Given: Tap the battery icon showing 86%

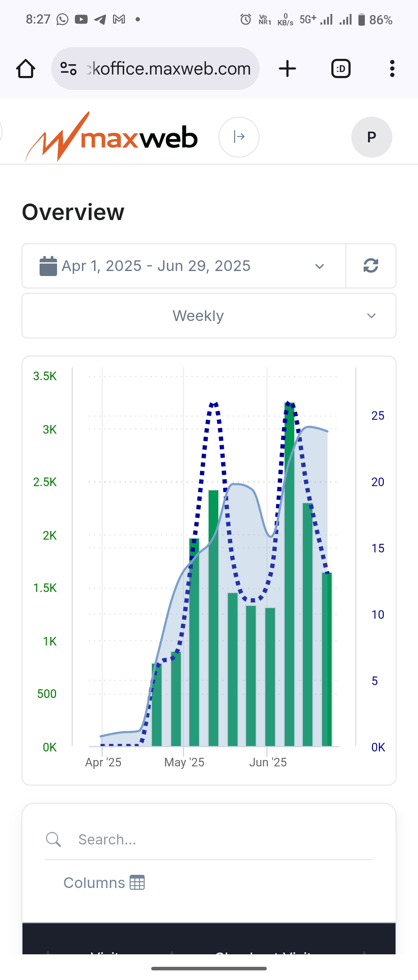Looking at the screenshot, I should tap(362, 19).
